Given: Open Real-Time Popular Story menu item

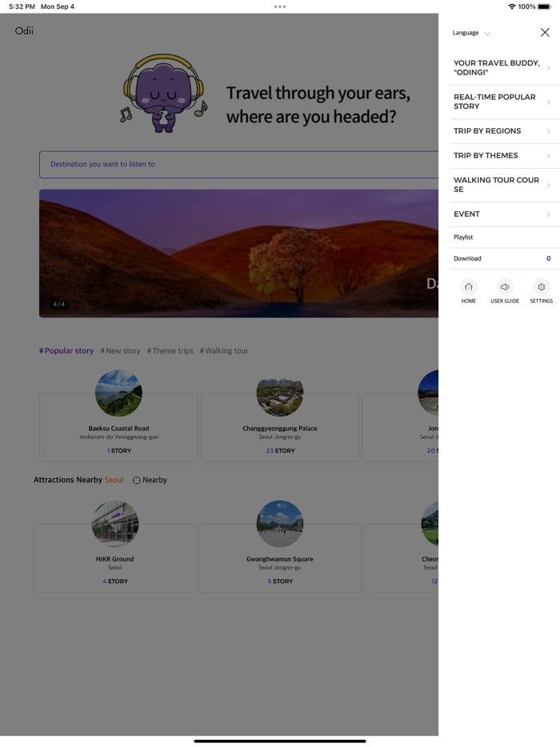Looking at the screenshot, I should pyautogui.click(x=505, y=102).
